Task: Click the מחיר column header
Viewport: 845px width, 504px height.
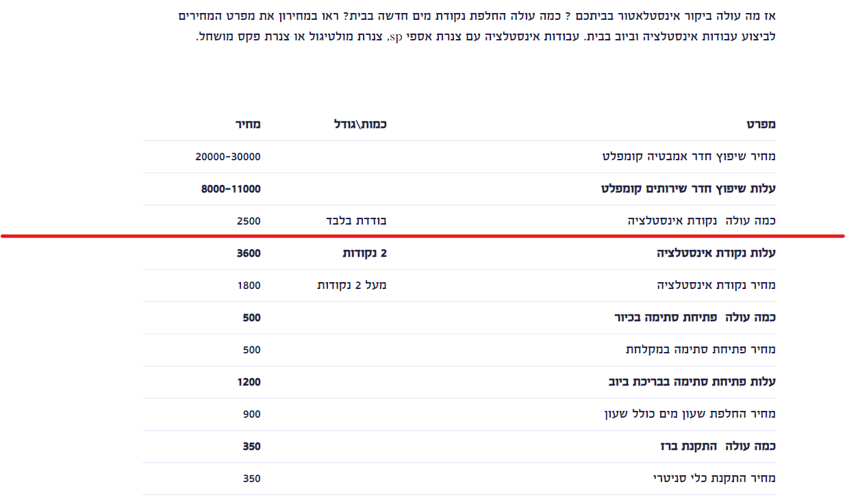Action: 248,125
